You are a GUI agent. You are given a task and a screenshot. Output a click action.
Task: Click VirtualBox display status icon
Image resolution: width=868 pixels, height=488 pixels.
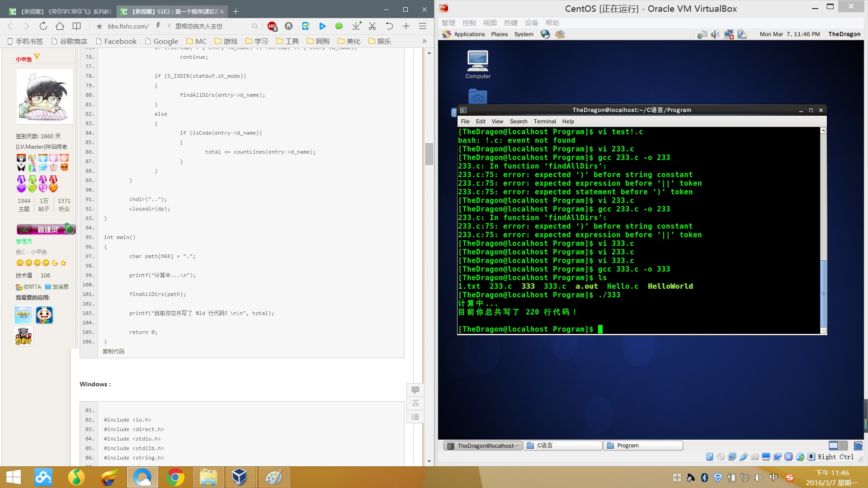pyautogui.click(x=766, y=457)
